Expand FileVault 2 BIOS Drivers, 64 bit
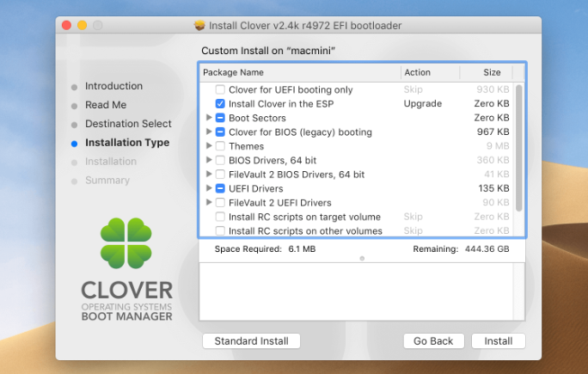The width and height of the screenshot is (588, 374). point(209,174)
